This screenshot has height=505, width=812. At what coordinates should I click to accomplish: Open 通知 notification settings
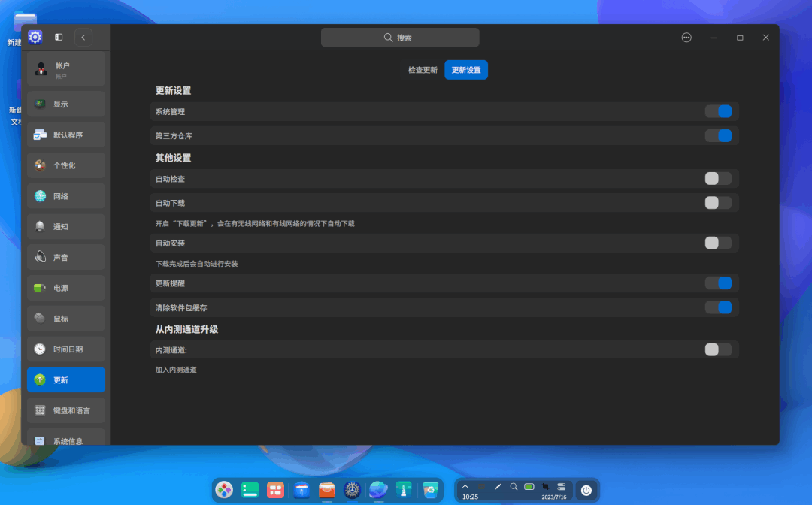coord(65,227)
